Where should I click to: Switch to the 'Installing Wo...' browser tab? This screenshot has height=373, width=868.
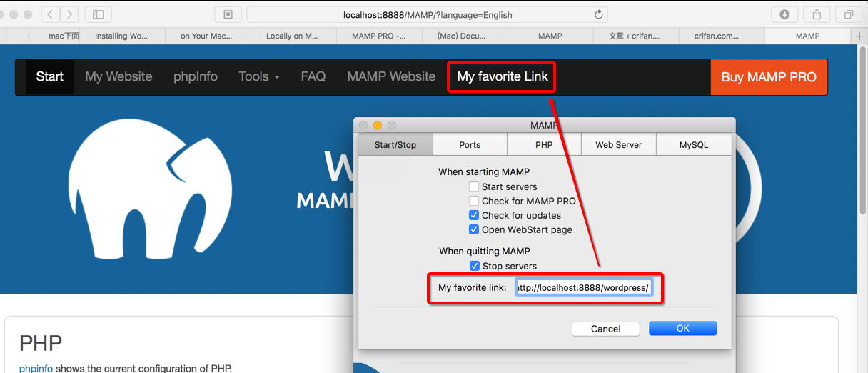(122, 36)
